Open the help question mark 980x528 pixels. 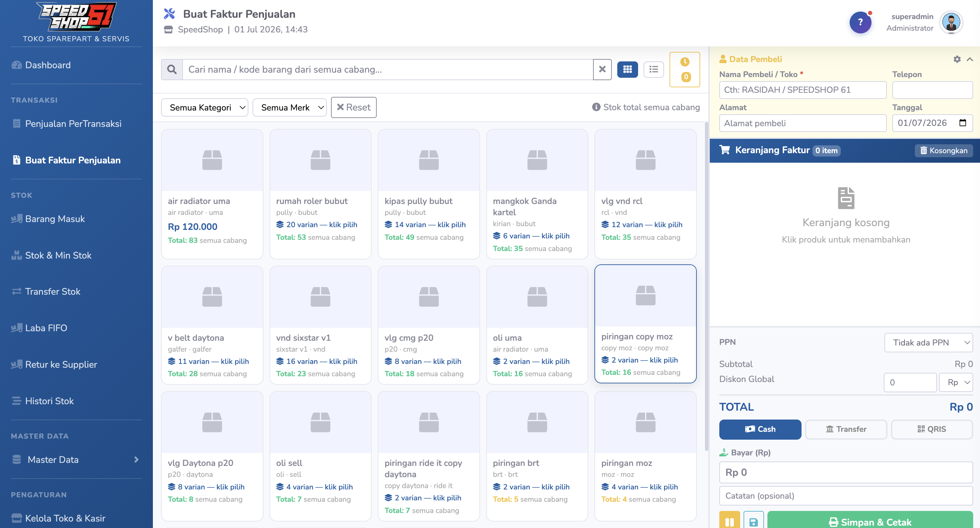tap(860, 23)
